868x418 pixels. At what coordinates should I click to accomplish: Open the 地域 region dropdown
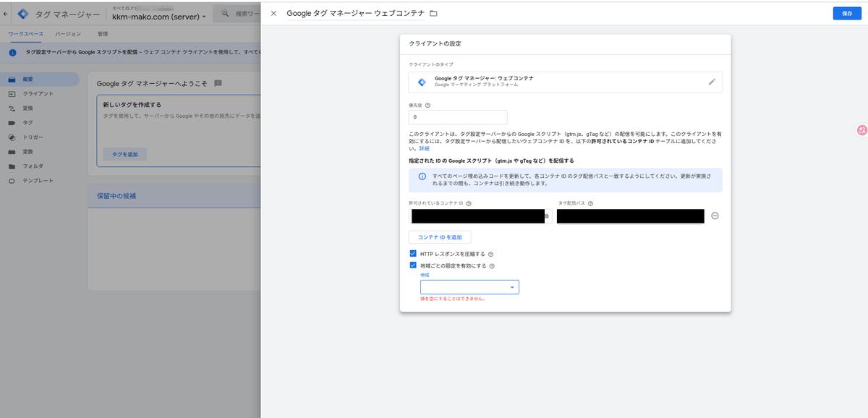[469, 287]
